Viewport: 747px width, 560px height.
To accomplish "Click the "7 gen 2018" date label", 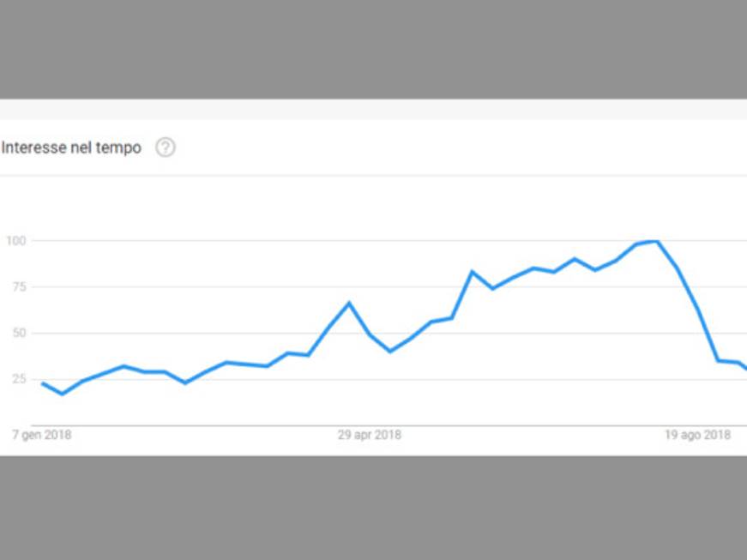I will [x=42, y=435].
